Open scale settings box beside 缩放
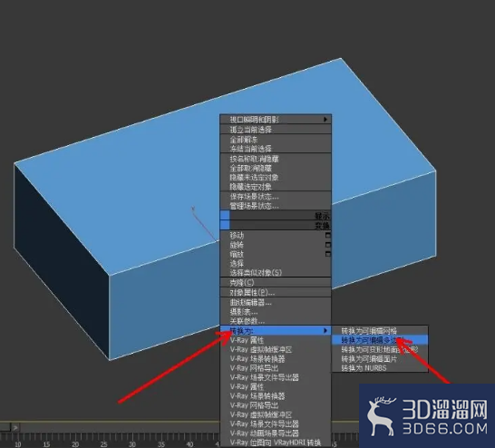The image size is (495, 448). click(x=328, y=254)
